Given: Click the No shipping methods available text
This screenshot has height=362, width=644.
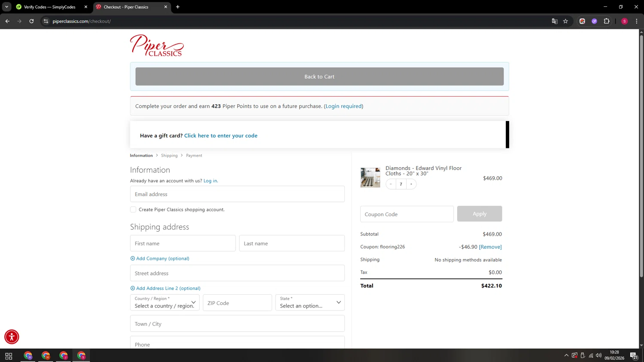Looking at the screenshot, I should pos(468,260).
